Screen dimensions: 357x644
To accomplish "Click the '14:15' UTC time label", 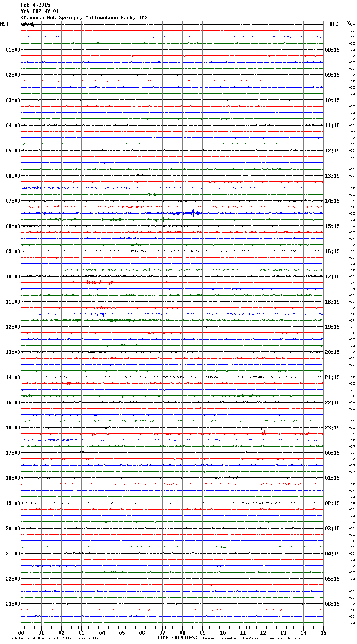I will tap(332, 201).
